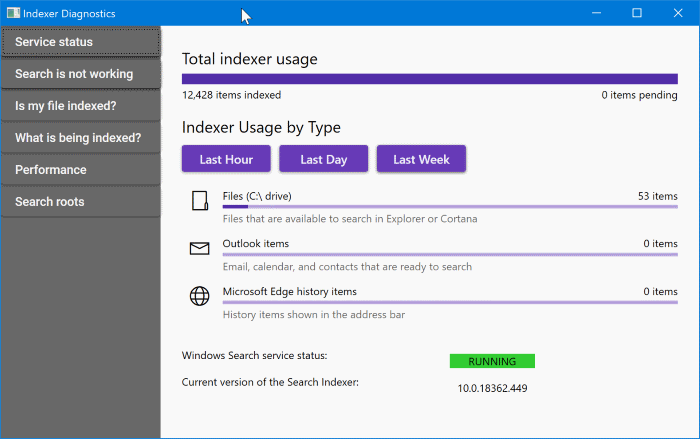
Task: Click the Total indexer usage progress bar
Action: [429, 78]
